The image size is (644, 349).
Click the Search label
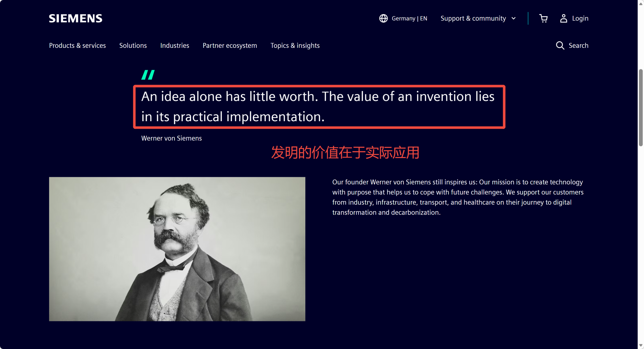(x=579, y=46)
